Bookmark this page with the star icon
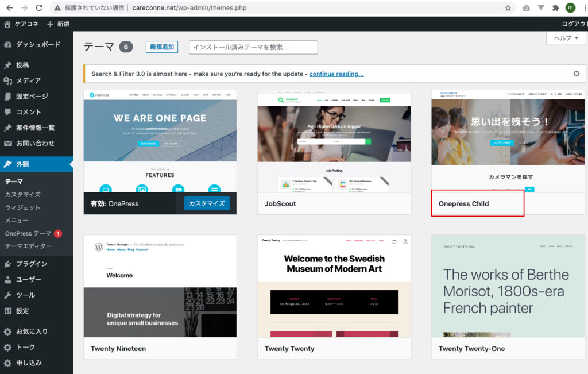 (x=508, y=8)
